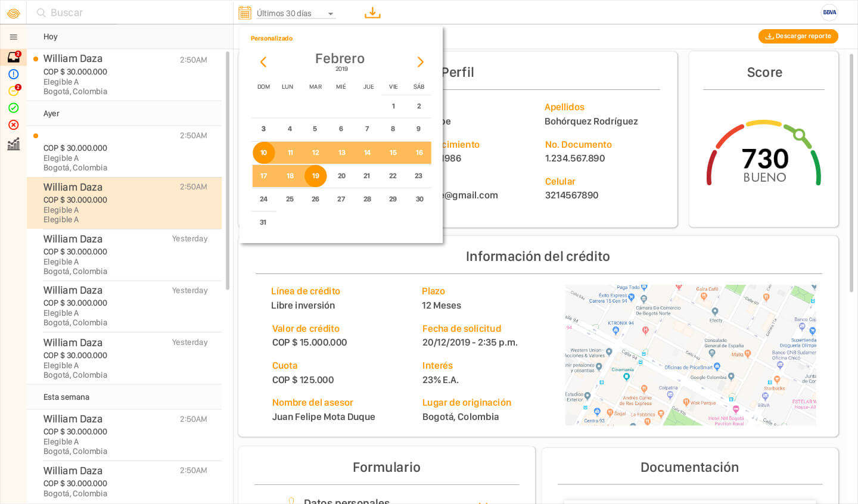Click the Descargar reporte button
The height and width of the screenshot is (504, 858).
[x=798, y=36]
